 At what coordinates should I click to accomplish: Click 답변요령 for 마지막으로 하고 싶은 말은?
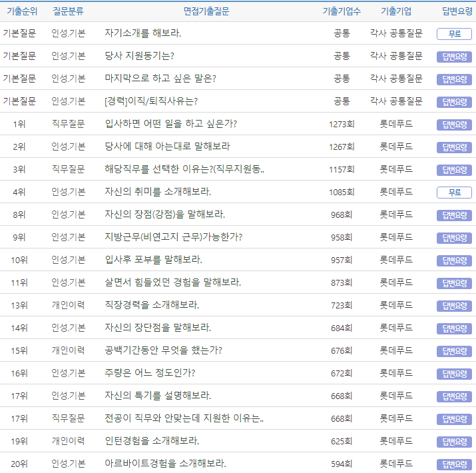point(454,79)
